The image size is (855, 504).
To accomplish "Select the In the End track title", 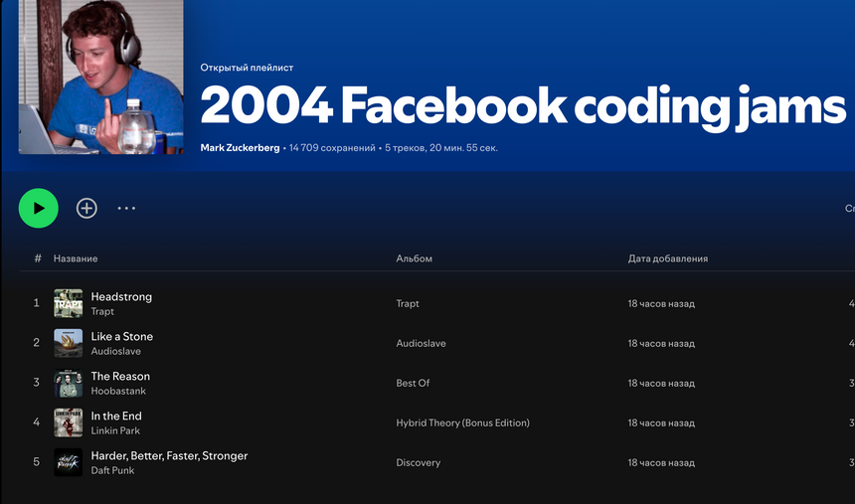I will 116,417.
